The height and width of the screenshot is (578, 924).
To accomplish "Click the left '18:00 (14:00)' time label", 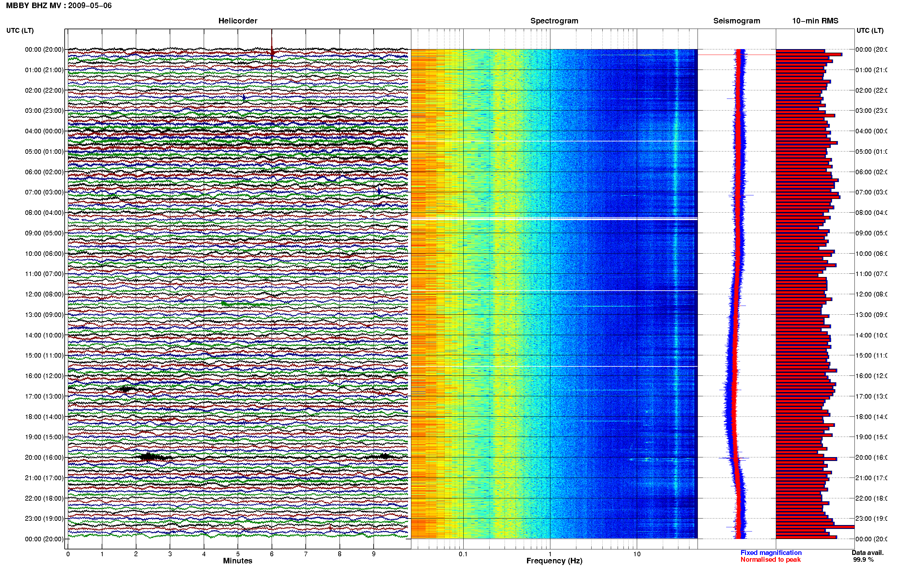I will point(44,417).
